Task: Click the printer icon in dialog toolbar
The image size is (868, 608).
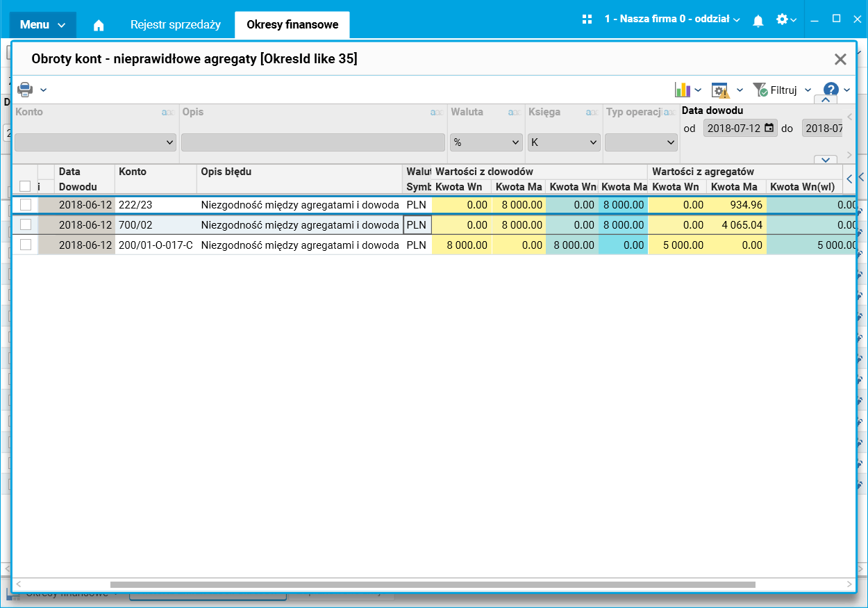Action: (25, 90)
